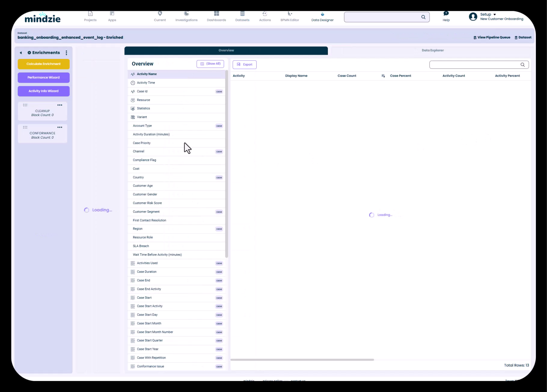This screenshot has width=547, height=392.
Task: Switch to the Data Explorer tab
Action: click(432, 51)
